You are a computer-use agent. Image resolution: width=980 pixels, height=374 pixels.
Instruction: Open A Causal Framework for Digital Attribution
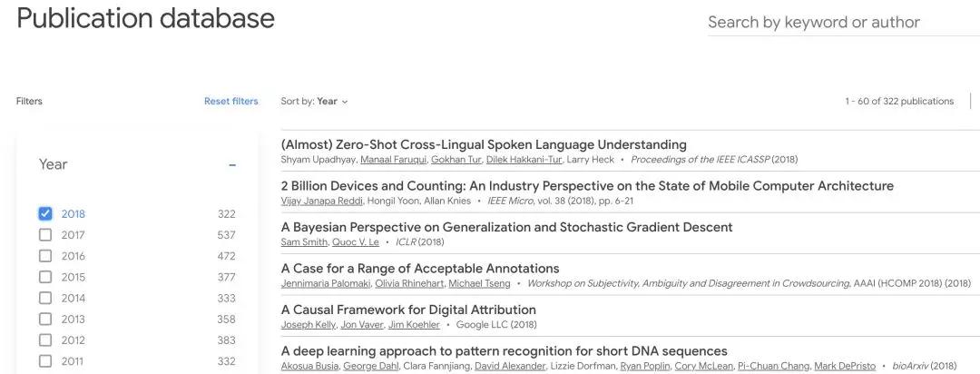click(x=408, y=310)
